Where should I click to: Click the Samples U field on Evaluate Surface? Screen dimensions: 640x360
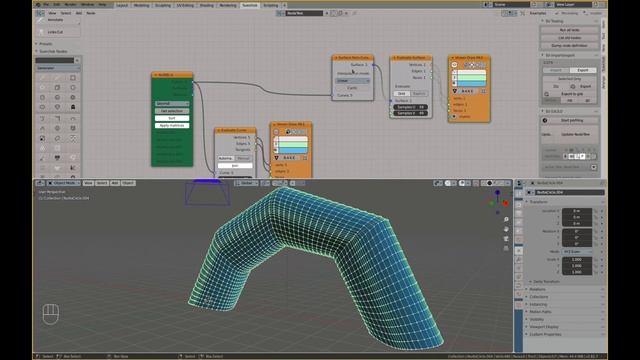coord(410,107)
